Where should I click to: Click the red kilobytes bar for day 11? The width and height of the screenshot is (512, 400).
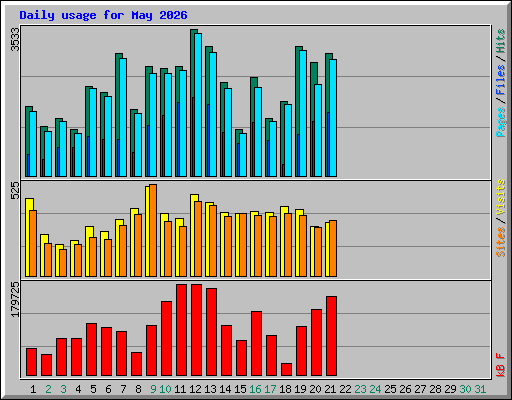[x=181, y=330]
